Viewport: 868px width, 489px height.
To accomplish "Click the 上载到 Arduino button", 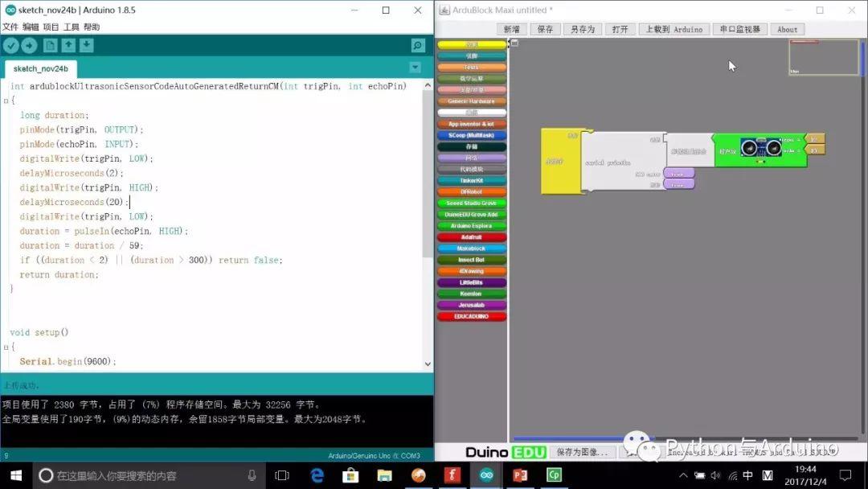I will (x=674, y=29).
